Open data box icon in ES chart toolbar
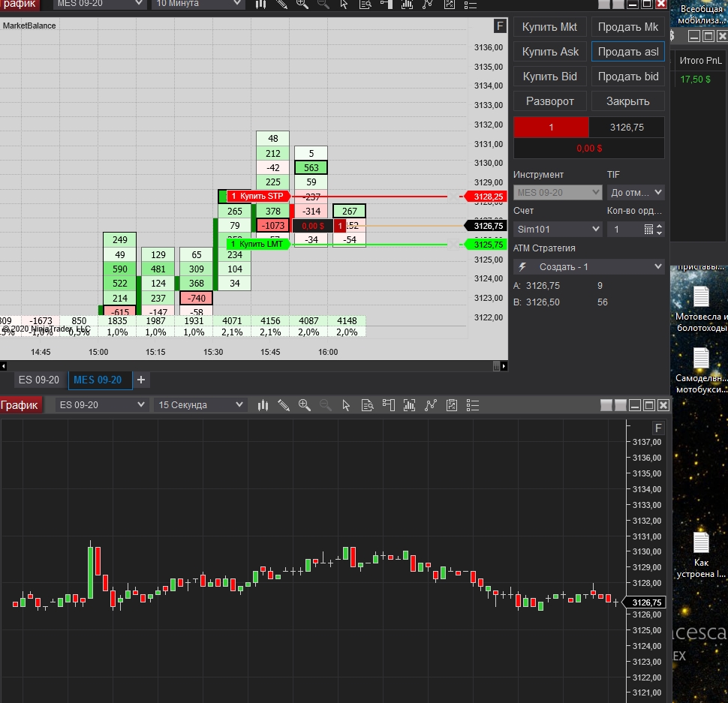The height and width of the screenshot is (703, 728). [x=367, y=405]
